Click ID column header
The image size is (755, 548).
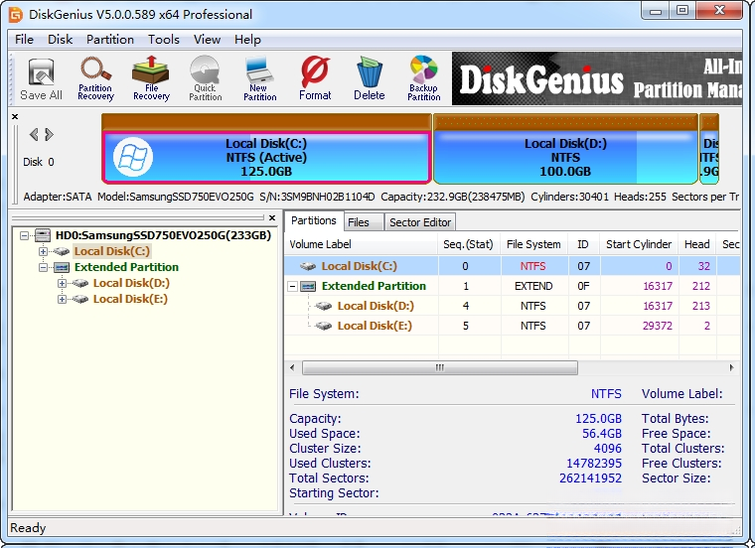[584, 244]
